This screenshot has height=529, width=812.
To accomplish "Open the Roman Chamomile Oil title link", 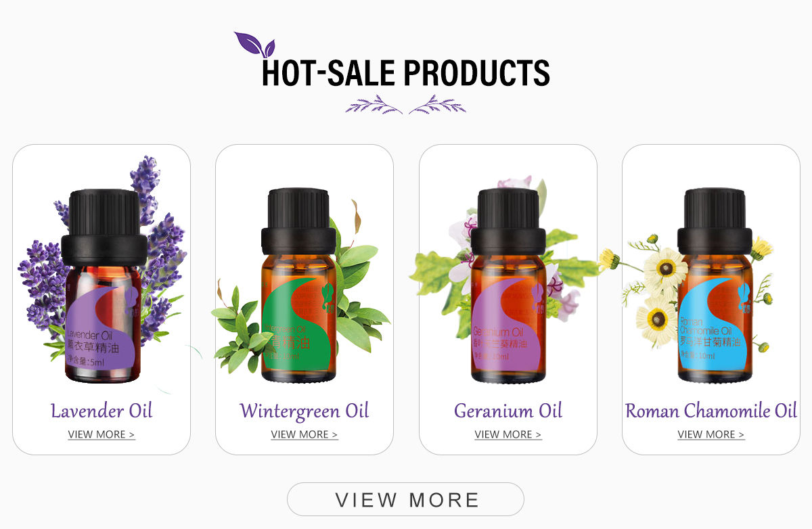I will [x=711, y=411].
